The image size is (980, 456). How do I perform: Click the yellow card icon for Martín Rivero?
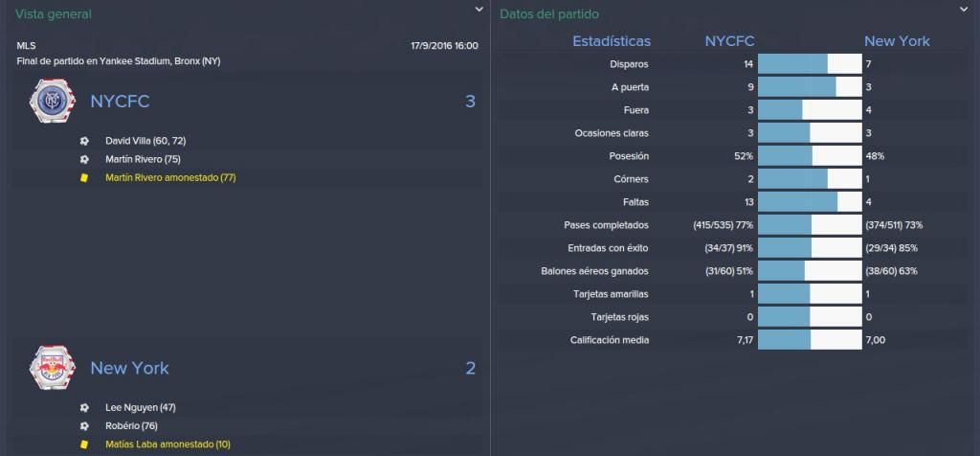tap(84, 177)
